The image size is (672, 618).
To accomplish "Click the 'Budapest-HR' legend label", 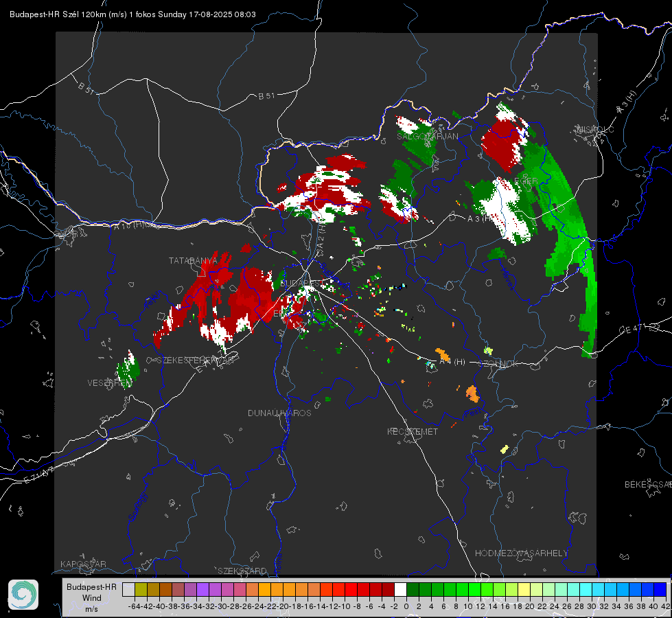I will 91,586.
